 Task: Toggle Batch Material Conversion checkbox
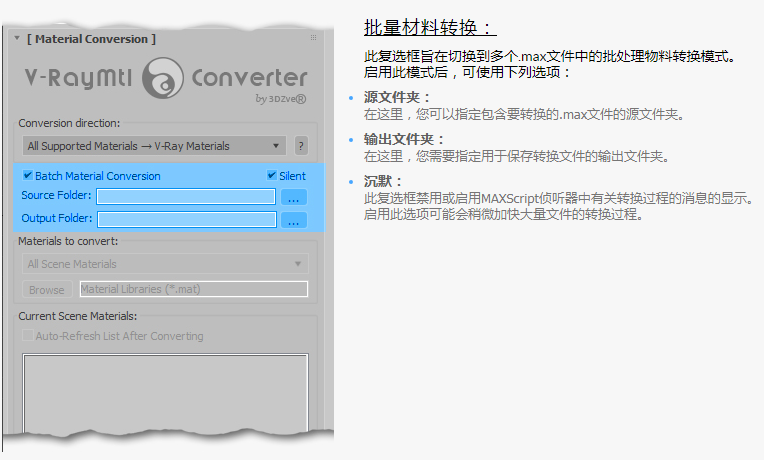tap(28, 176)
